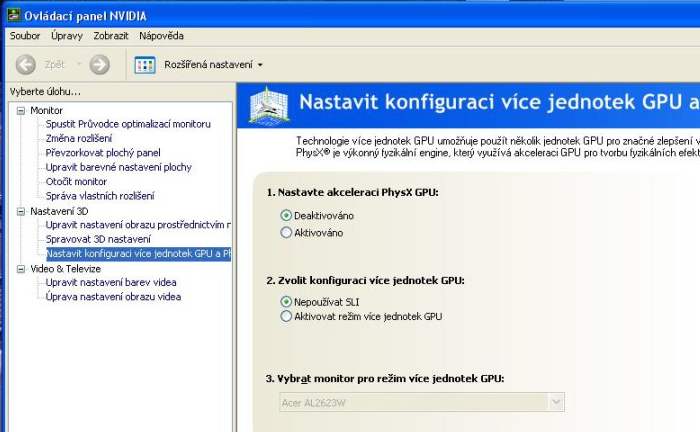
Task: Click the Rozšířená nastavení view icon
Action: point(145,64)
